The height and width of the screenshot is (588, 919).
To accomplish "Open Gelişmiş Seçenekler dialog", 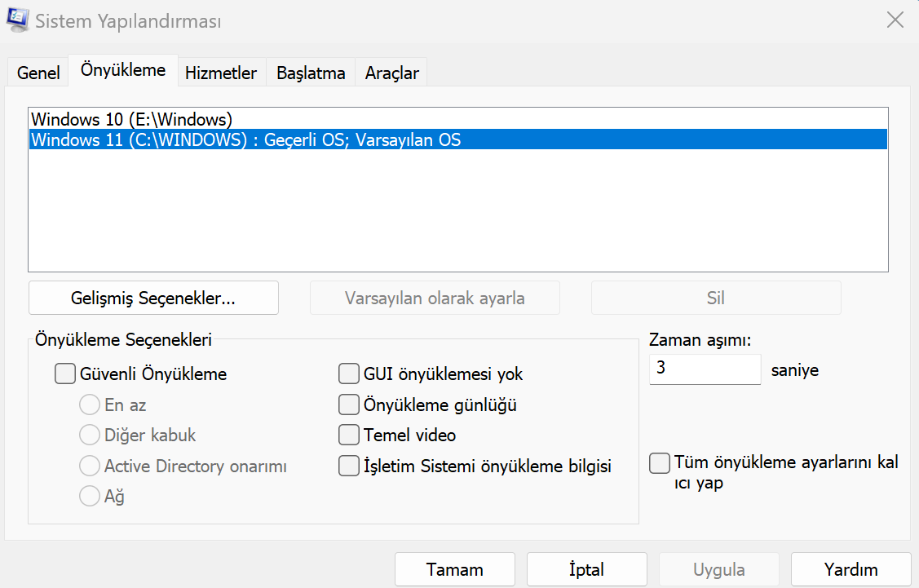I will click(153, 298).
